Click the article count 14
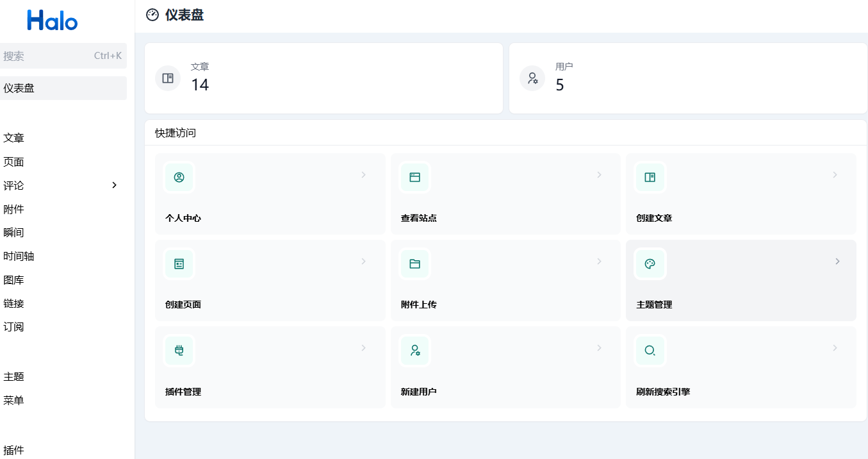 (200, 85)
